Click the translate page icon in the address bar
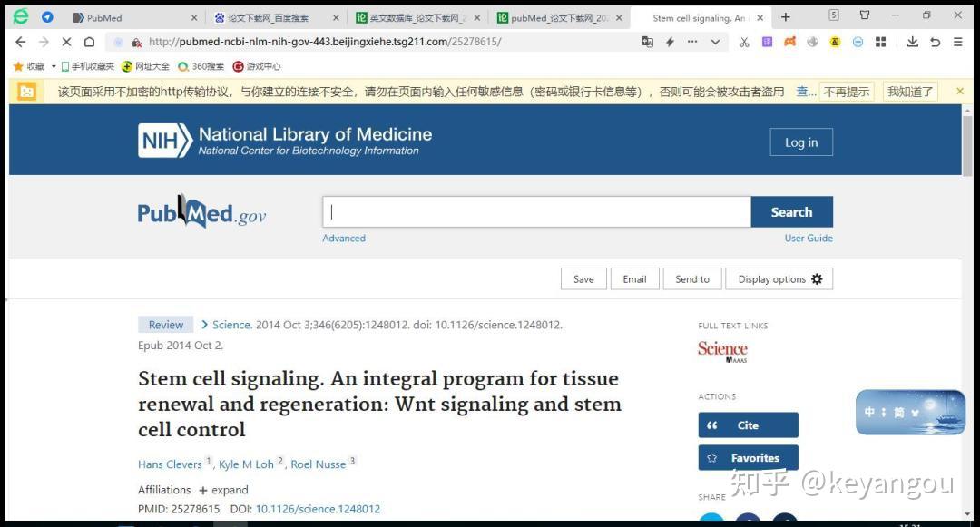Viewport: 980px width, 527px height. [648, 42]
